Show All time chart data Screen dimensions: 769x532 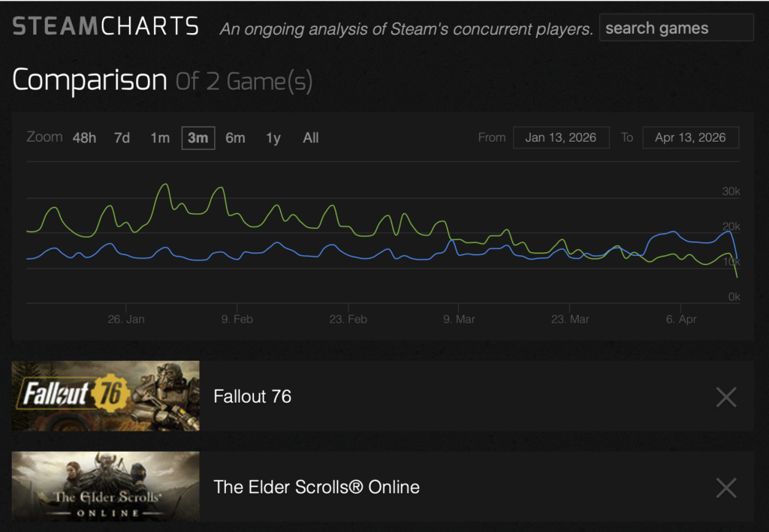(311, 138)
